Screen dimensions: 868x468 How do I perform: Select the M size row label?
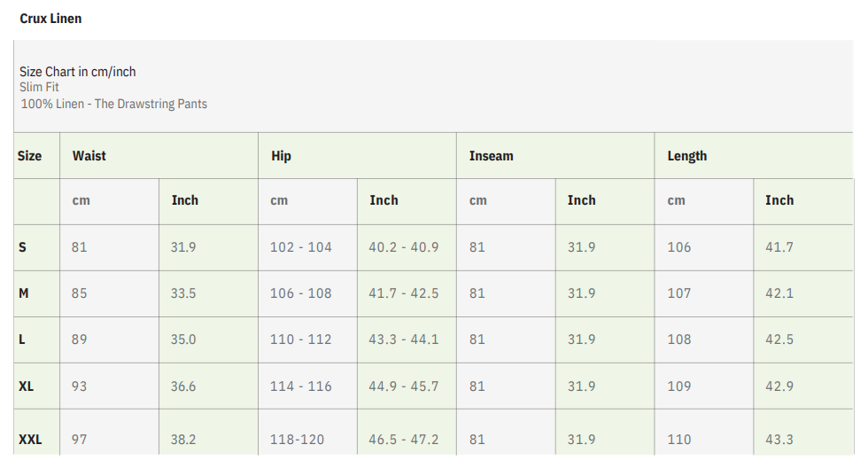click(24, 293)
